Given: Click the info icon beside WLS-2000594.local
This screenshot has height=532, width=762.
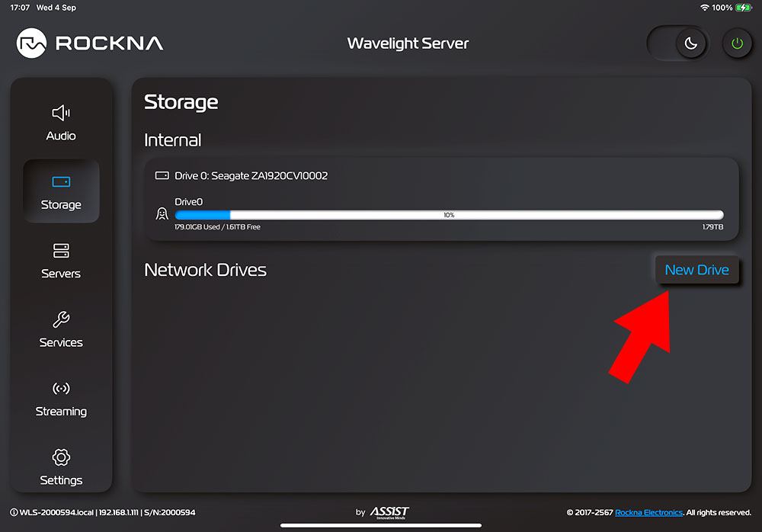Looking at the screenshot, I should (14, 512).
